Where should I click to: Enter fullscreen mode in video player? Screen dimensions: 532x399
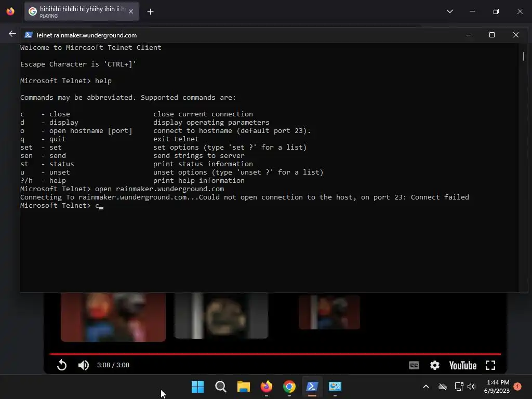tap(490, 365)
